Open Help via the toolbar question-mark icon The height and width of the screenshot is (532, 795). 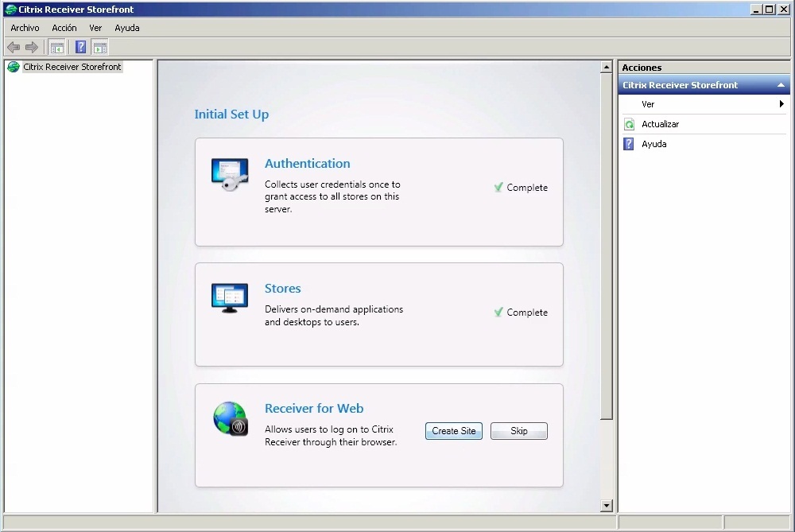[80, 47]
